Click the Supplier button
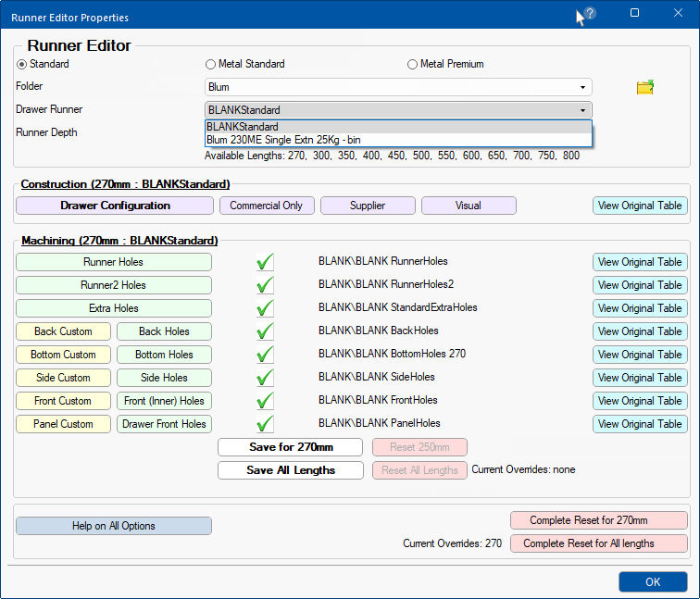 368,206
